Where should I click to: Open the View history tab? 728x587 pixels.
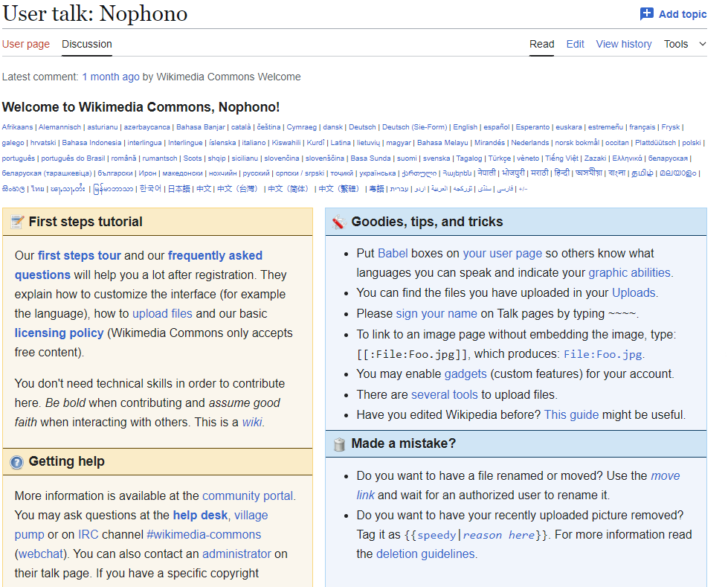623,44
